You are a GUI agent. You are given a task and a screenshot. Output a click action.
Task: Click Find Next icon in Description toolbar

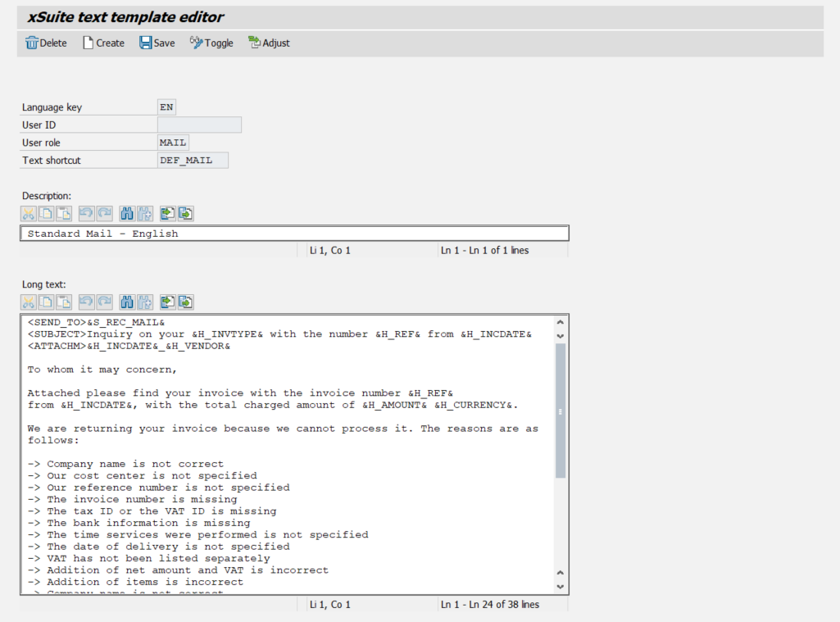click(145, 214)
